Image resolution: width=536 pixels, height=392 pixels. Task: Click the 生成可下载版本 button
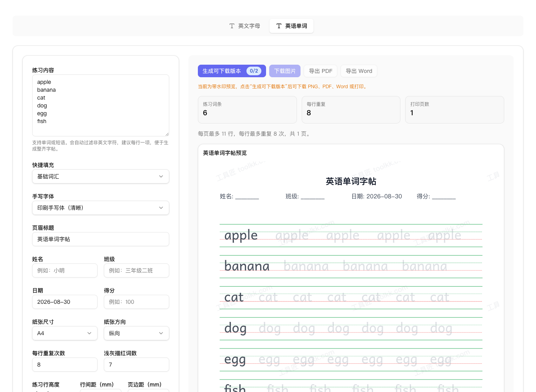pos(232,71)
